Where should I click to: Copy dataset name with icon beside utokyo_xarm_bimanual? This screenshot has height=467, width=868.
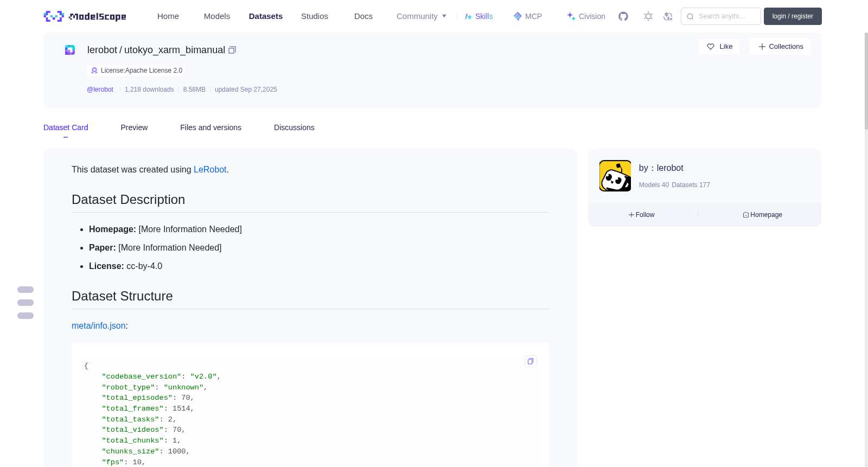(232, 50)
